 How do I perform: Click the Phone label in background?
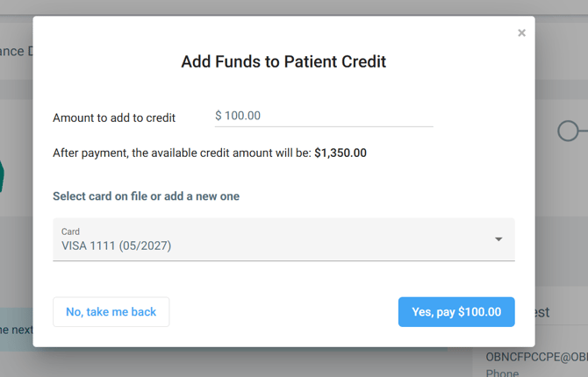point(503,373)
